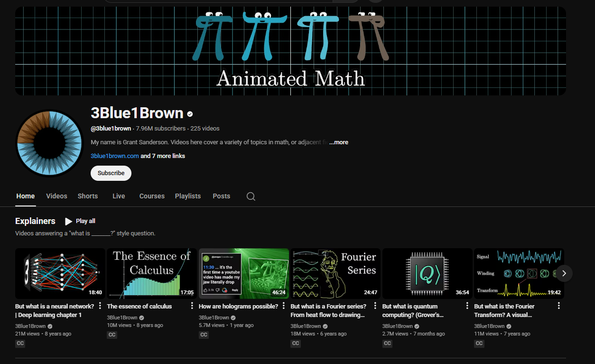The height and width of the screenshot is (364, 595).
Task: Click the Explainers description text about questions
Action: tap(85, 233)
